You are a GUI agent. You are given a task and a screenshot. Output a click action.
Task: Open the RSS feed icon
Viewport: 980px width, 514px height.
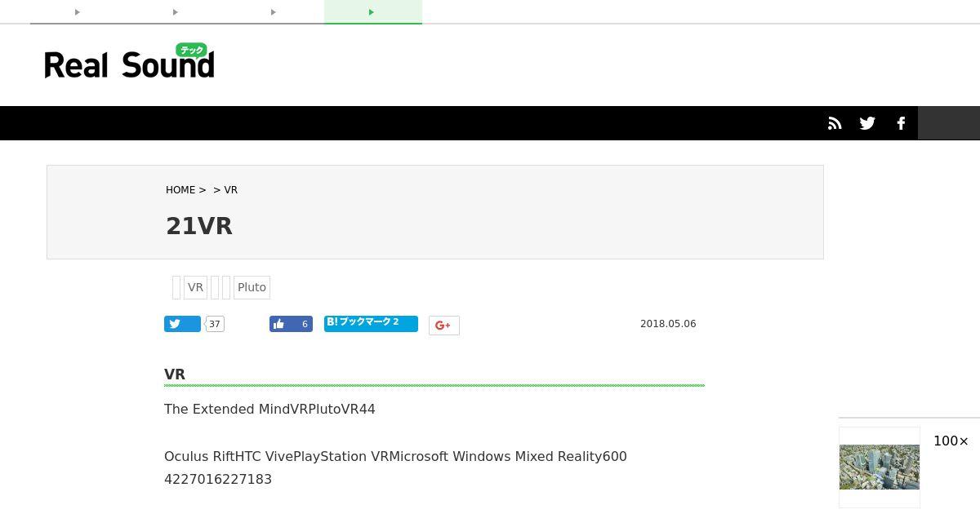[x=835, y=123]
